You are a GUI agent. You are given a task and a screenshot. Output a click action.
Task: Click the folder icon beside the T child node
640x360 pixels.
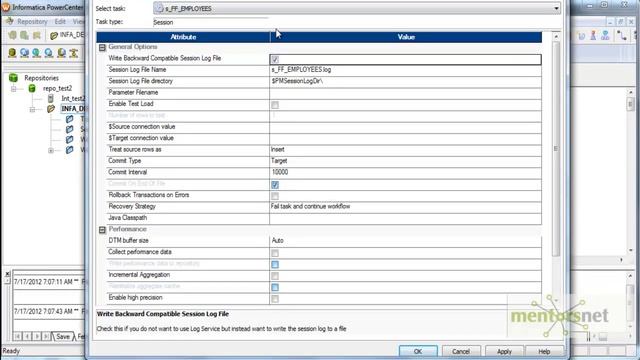pos(70,119)
